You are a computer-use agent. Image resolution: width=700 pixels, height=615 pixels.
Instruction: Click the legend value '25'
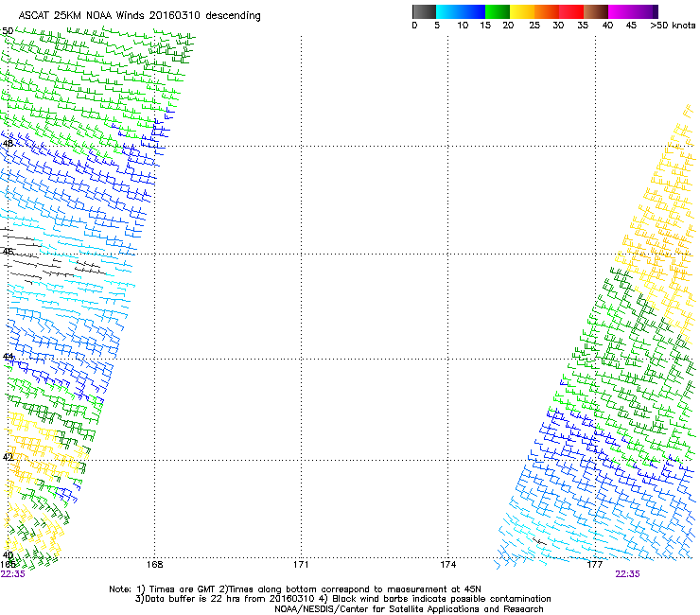click(x=534, y=26)
